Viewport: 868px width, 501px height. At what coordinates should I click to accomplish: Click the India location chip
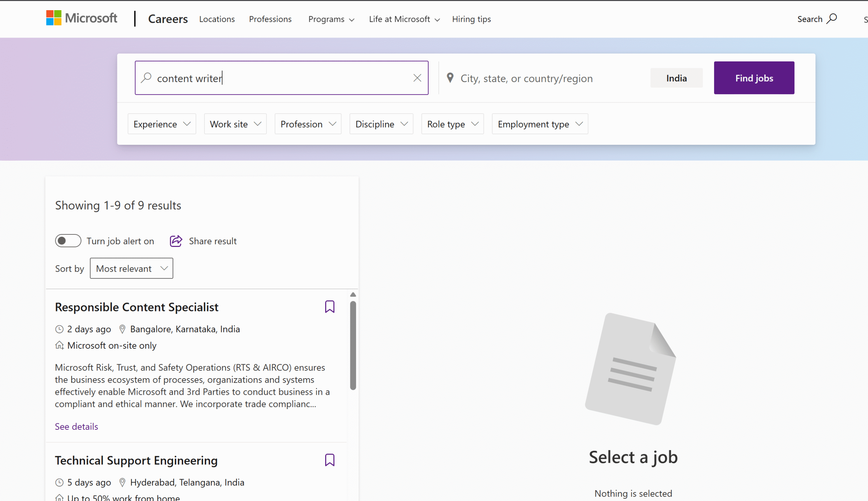(676, 78)
